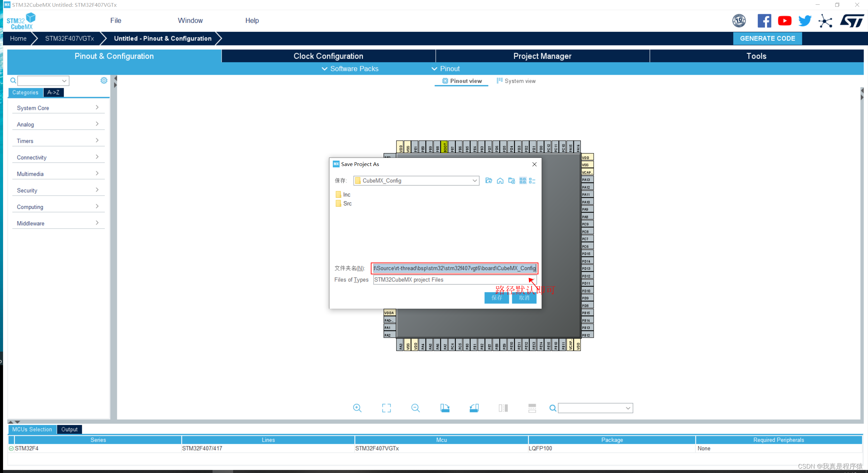Switch to the A->Z tab

point(53,92)
